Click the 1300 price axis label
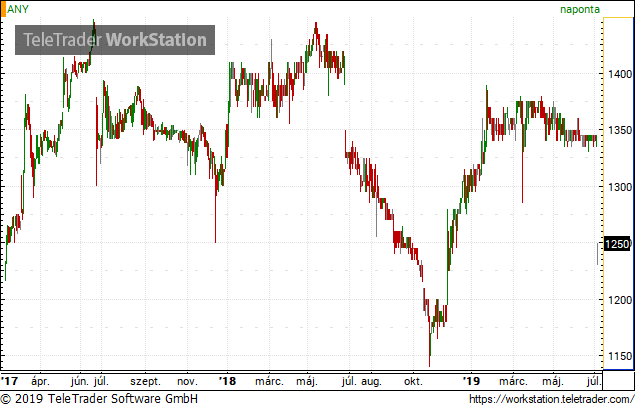Image resolution: width=635 pixels, height=408 pixels. coord(620,187)
